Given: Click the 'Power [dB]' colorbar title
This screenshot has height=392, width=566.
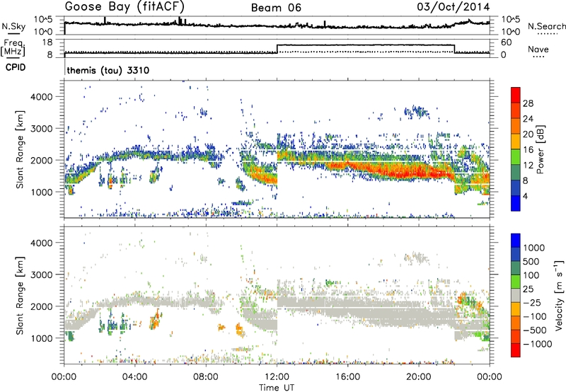Looking at the screenshot, I should (540, 149).
